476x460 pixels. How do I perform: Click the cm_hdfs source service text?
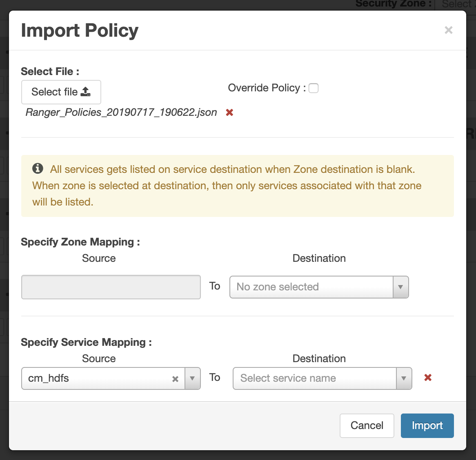click(x=49, y=378)
